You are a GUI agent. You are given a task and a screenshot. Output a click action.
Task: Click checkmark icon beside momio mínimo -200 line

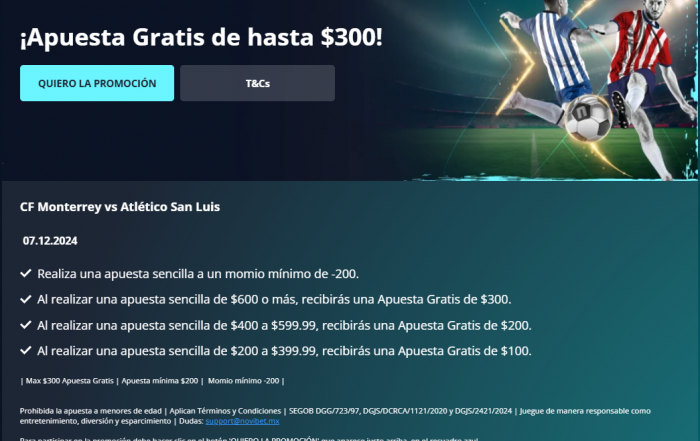click(x=26, y=273)
